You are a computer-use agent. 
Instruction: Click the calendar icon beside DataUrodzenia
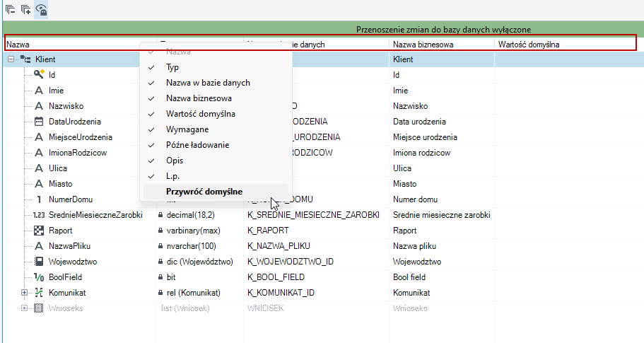pyautogui.click(x=39, y=122)
